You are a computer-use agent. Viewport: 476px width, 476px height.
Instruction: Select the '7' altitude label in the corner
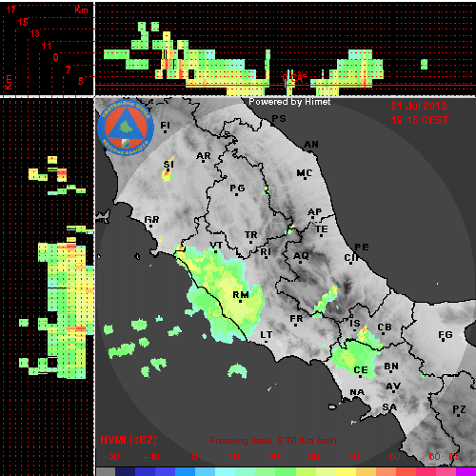[68, 69]
